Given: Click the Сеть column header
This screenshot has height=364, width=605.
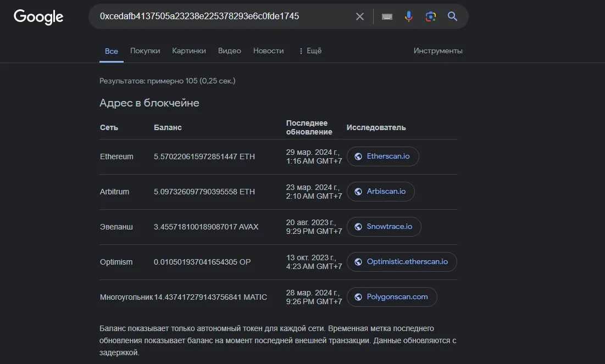Looking at the screenshot, I should pos(109,127).
